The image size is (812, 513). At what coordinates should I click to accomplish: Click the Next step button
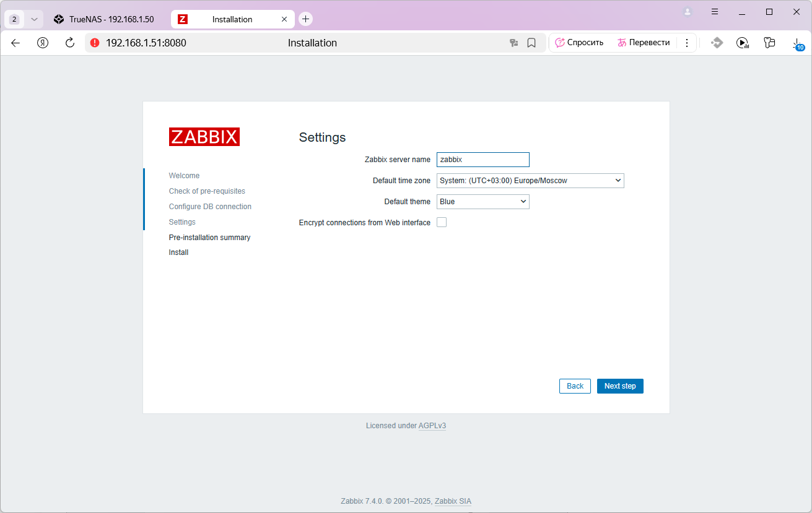click(x=620, y=386)
